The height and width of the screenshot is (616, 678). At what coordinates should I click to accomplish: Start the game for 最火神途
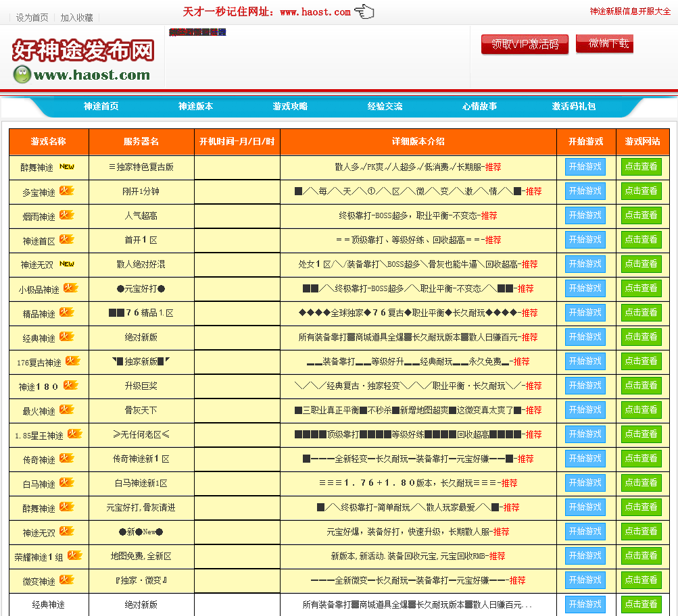(x=585, y=409)
